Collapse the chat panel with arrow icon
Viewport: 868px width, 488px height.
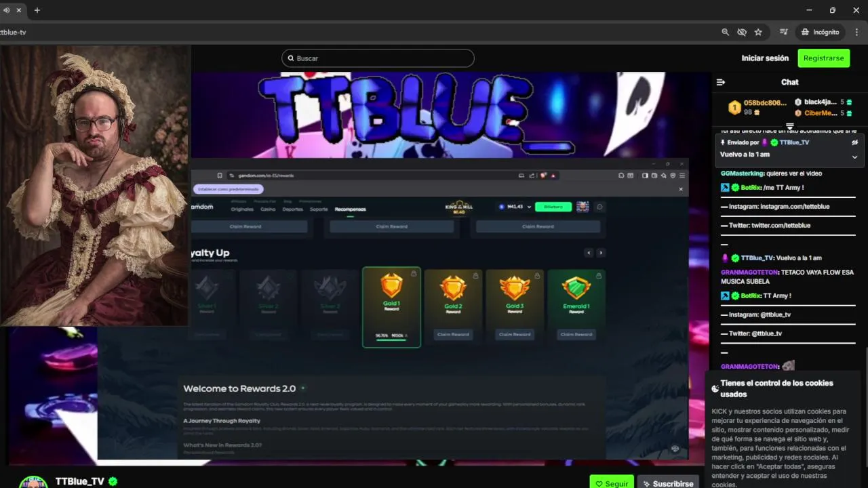pyautogui.click(x=721, y=82)
